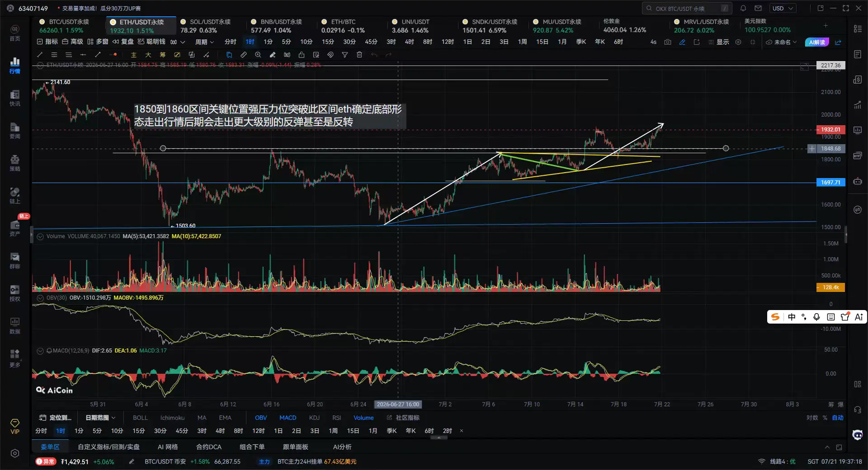Image resolution: width=868 pixels, height=470 pixels.
Task: Click the ruler measure tool
Action: (243, 55)
